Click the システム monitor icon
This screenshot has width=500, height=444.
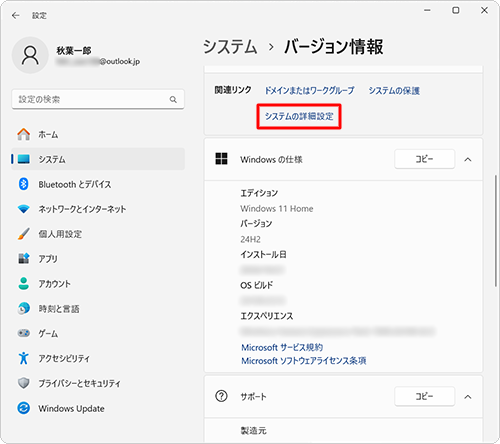(x=24, y=159)
